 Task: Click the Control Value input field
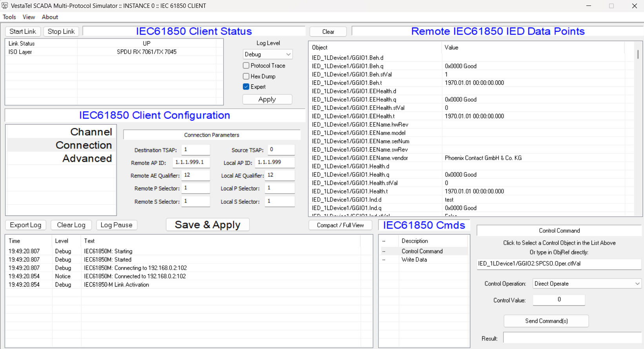(558, 300)
